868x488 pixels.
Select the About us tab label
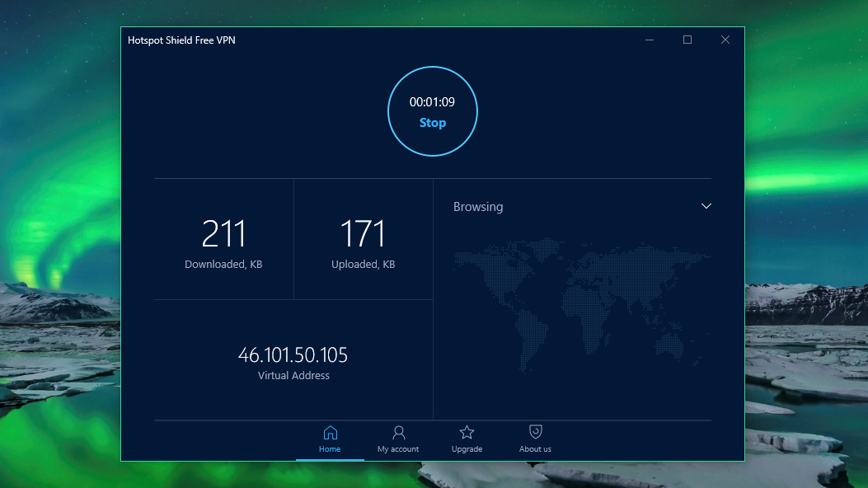[x=535, y=449]
